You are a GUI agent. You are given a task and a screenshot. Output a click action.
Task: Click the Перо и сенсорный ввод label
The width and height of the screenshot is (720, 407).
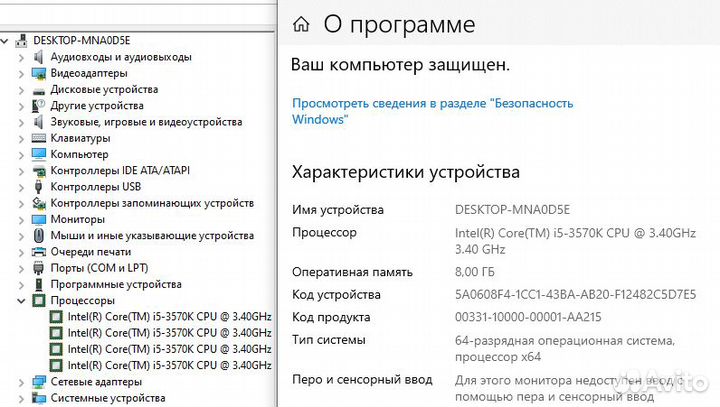tap(362, 380)
